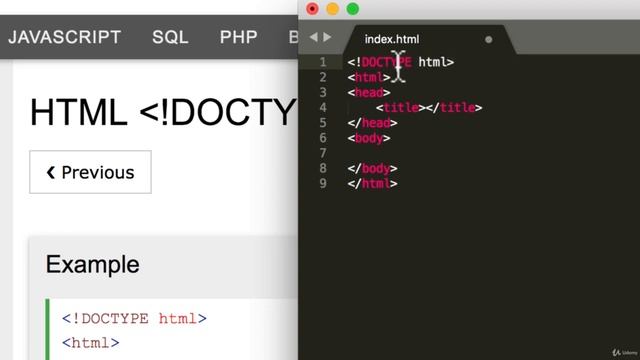Screen dimensions: 640x360
Task: Click the closing </title> tag in editor
Action: (454, 108)
